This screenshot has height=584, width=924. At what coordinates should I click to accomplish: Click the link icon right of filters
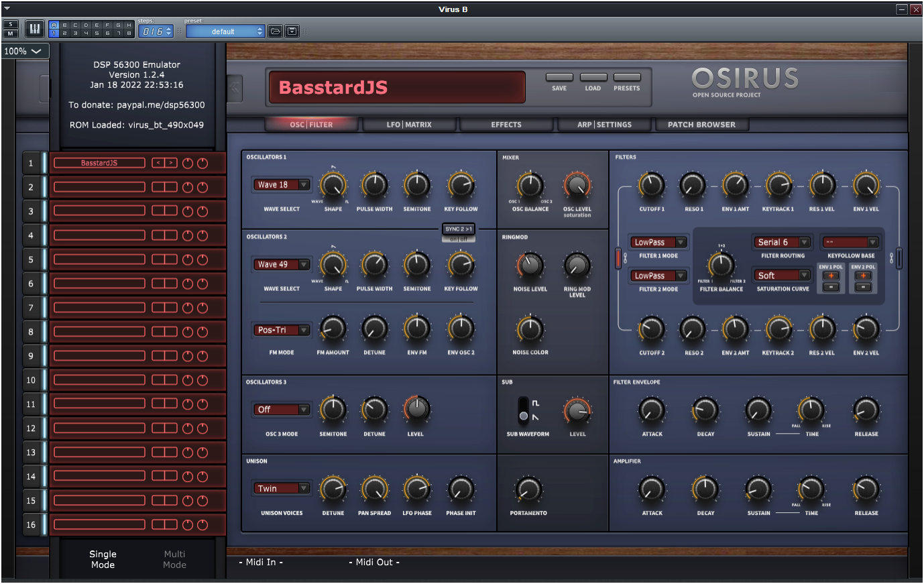pyautogui.click(x=891, y=258)
